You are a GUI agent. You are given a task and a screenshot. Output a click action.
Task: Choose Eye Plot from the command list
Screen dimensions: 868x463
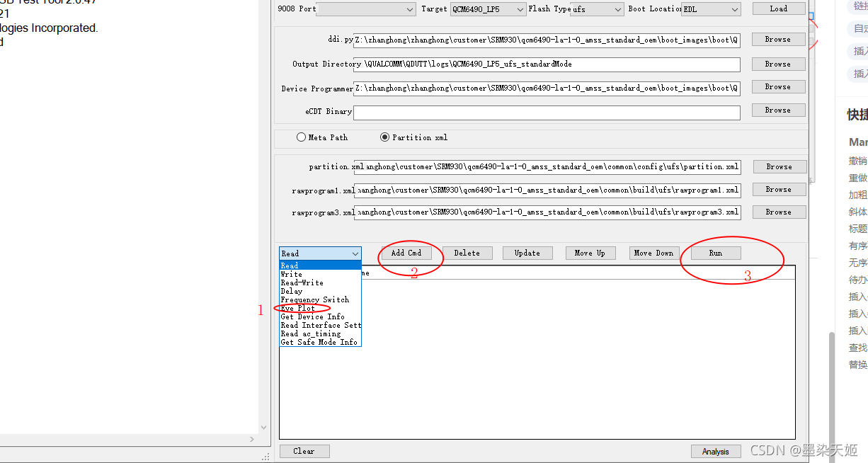320,308
